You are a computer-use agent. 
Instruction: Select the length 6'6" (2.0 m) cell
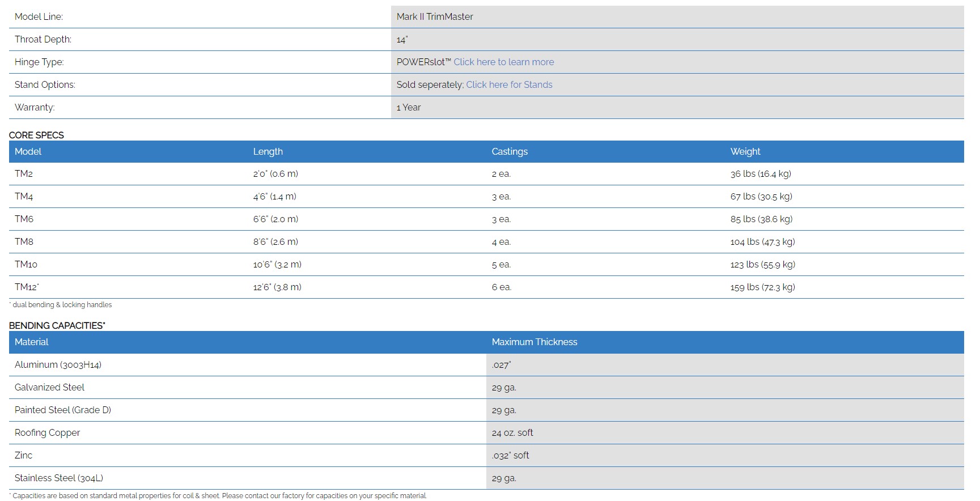click(275, 219)
